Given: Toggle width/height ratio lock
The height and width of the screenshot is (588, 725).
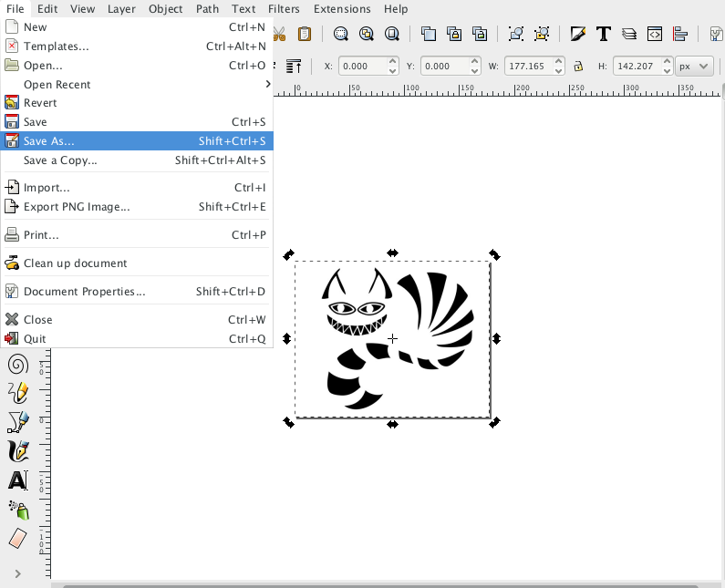Looking at the screenshot, I should click(x=578, y=67).
